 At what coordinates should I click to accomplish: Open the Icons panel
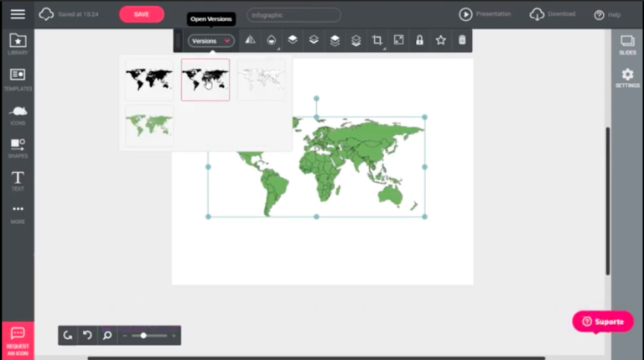click(18, 116)
